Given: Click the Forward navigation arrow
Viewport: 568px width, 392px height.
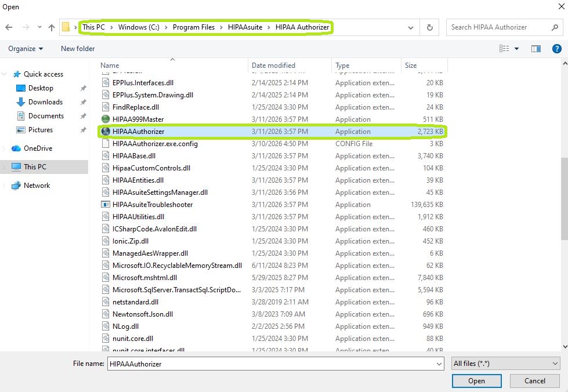Looking at the screenshot, I should click(26, 27).
